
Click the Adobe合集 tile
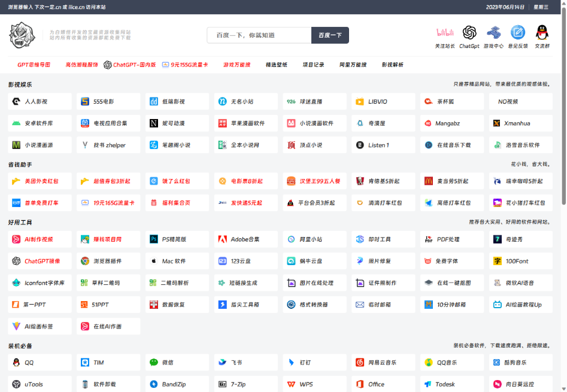pyautogui.click(x=246, y=239)
